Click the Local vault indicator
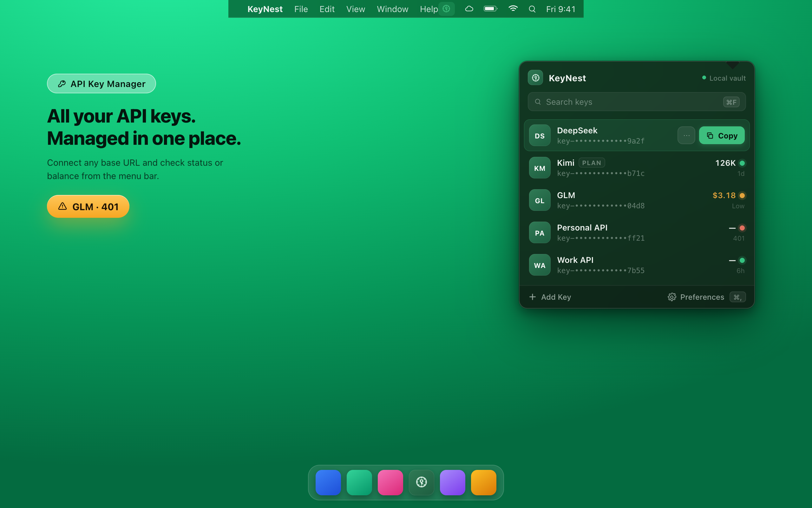This screenshot has height=508, width=812. pyautogui.click(x=724, y=78)
